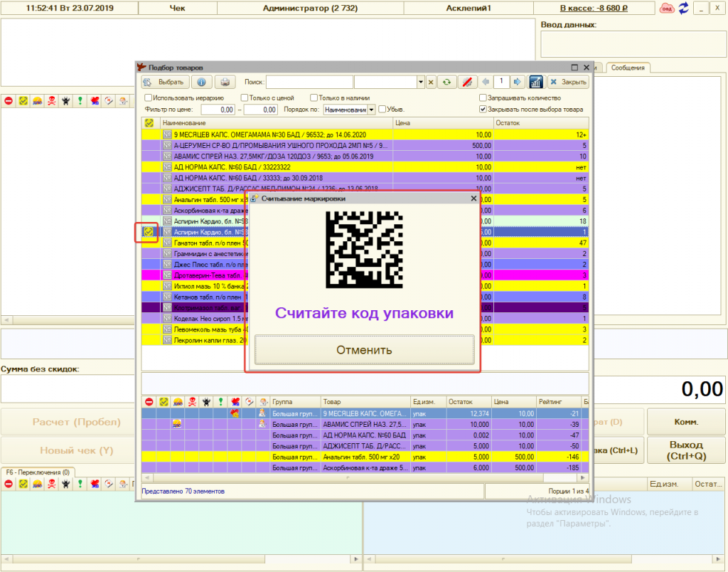Click red stop icon in main receipt icon row
The height and width of the screenshot is (572, 728).
pos(9,101)
